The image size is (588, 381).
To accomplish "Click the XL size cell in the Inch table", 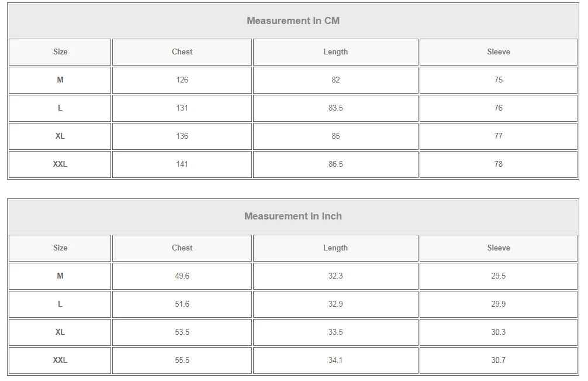I will [x=60, y=332].
